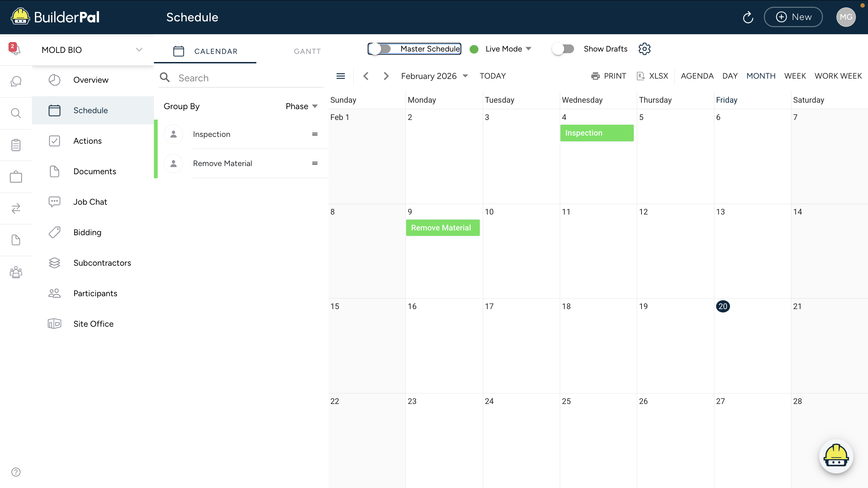The height and width of the screenshot is (488, 868).
Task: Open the Phase group-by dropdown
Action: [301, 106]
